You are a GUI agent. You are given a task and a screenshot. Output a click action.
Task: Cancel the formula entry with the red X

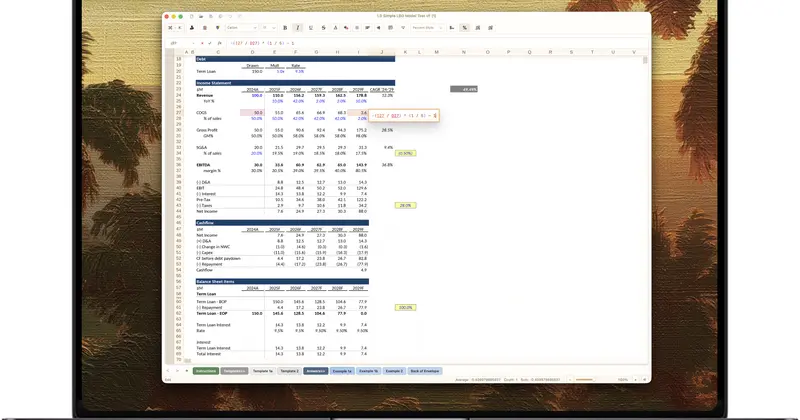point(202,43)
